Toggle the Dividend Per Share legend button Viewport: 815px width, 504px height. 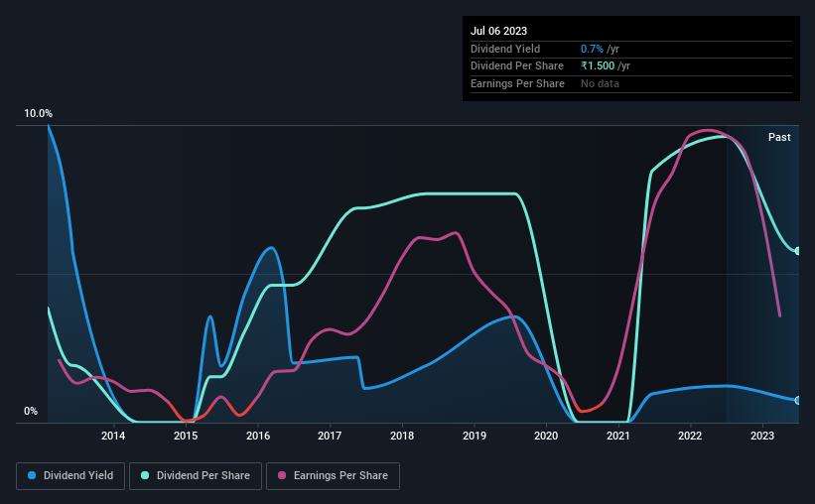pyautogui.click(x=196, y=476)
